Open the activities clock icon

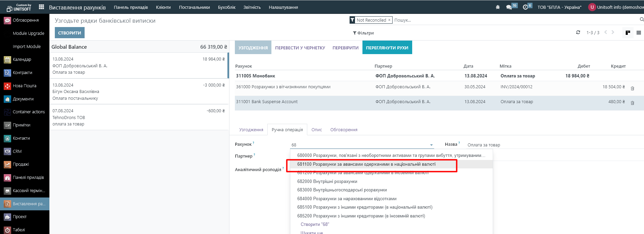tap(525, 7)
